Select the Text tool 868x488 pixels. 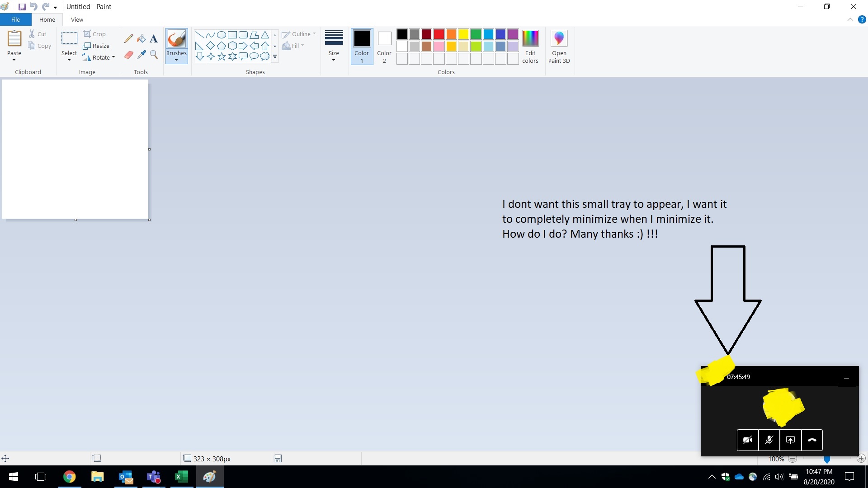(x=154, y=38)
